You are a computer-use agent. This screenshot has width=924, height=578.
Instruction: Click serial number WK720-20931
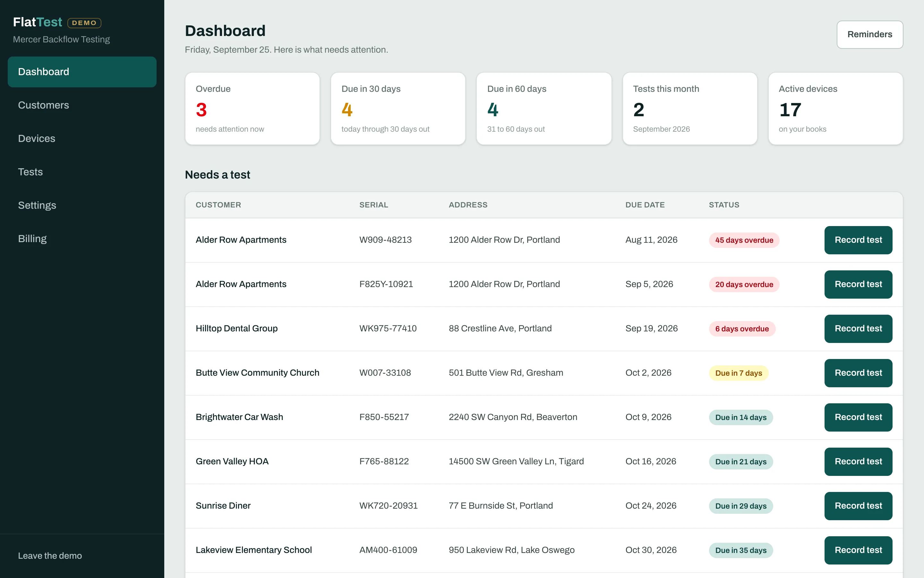388,506
